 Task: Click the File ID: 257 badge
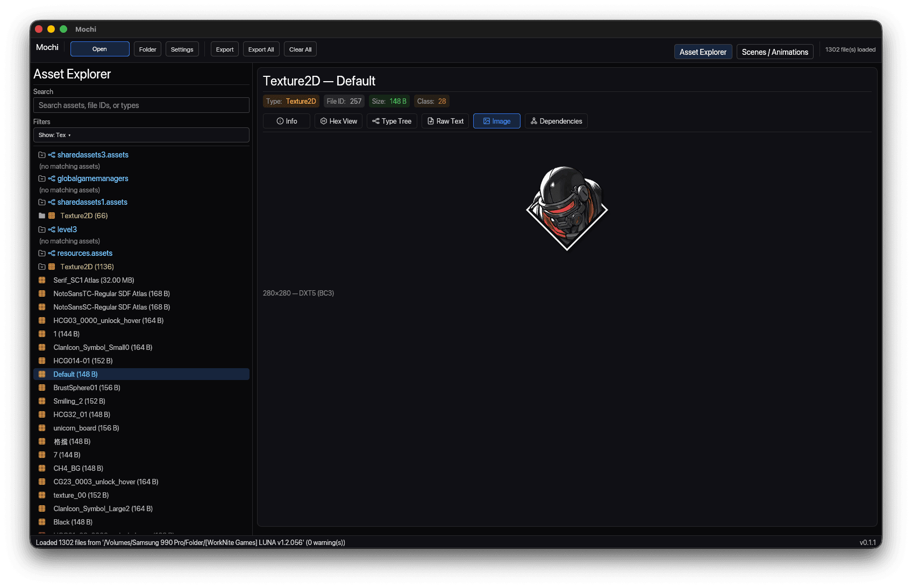(344, 101)
